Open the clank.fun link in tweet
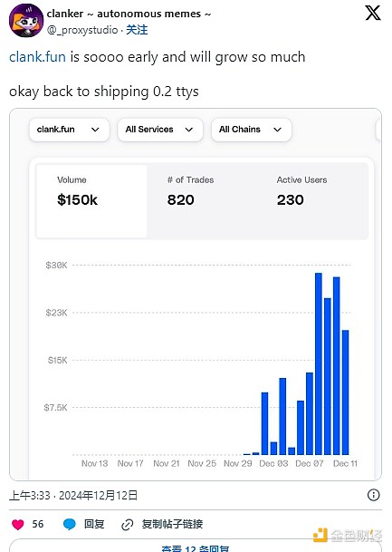 37,57
